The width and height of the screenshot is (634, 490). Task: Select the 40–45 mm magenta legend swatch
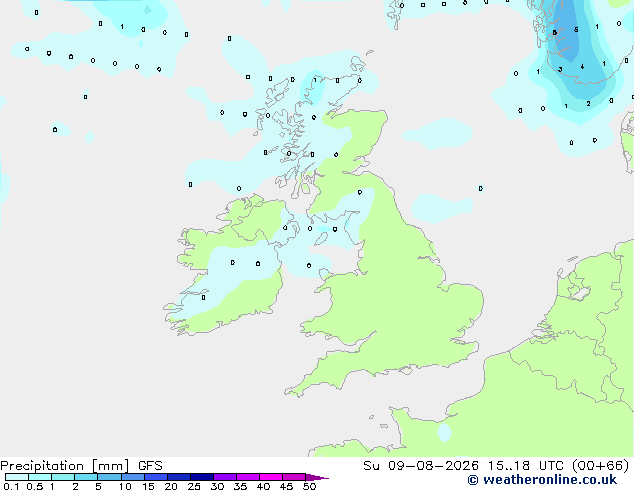click(271, 477)
